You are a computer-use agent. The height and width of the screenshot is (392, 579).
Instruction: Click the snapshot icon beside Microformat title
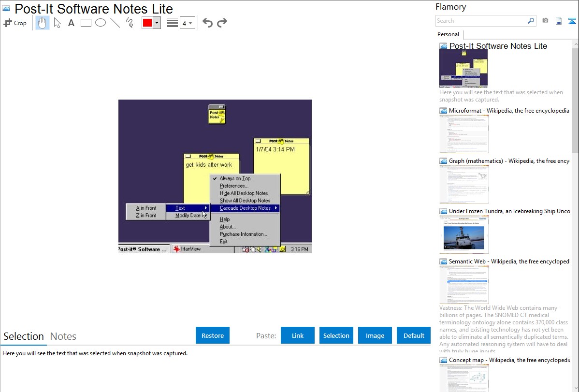[443, 111]
